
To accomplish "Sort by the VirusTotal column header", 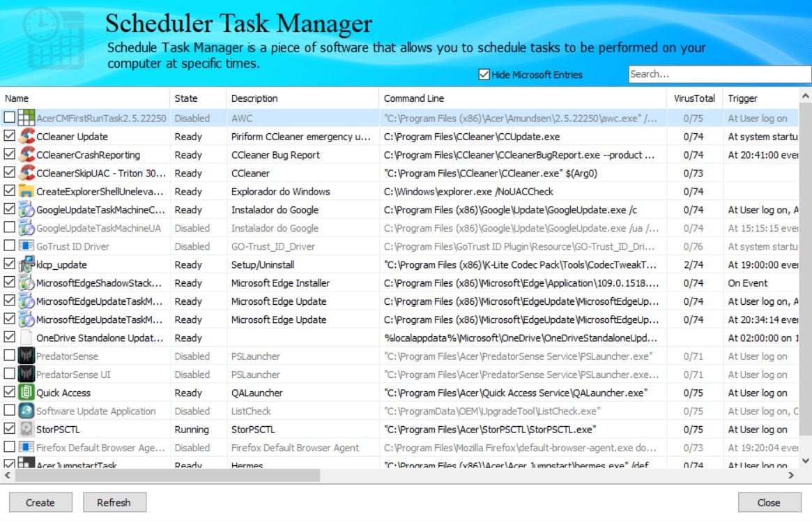I will pyautogui.click(x=694, y=98).
